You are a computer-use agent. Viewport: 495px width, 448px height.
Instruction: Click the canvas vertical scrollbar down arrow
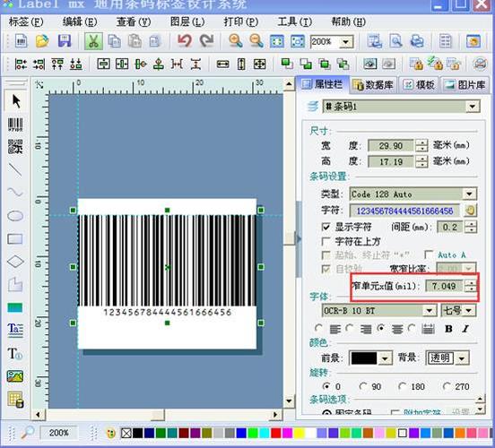(x=289, y=401)
